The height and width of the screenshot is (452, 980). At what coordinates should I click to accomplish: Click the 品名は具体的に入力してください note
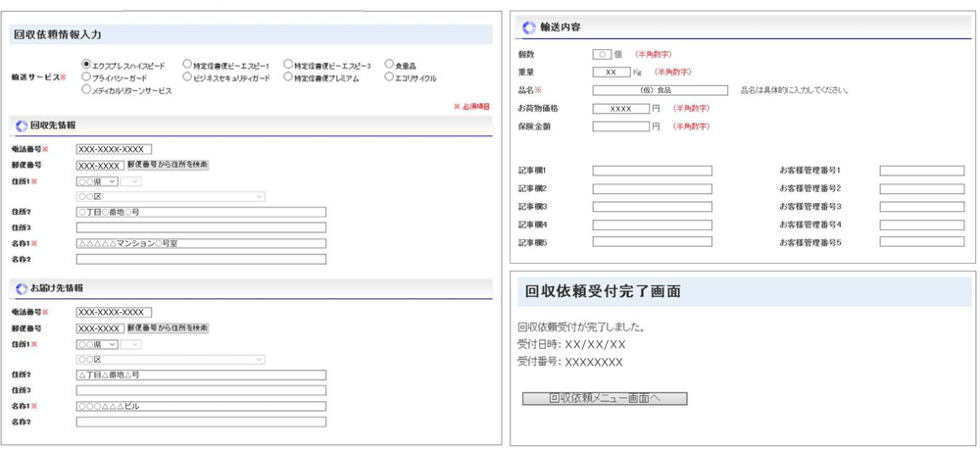pos(794,90)
